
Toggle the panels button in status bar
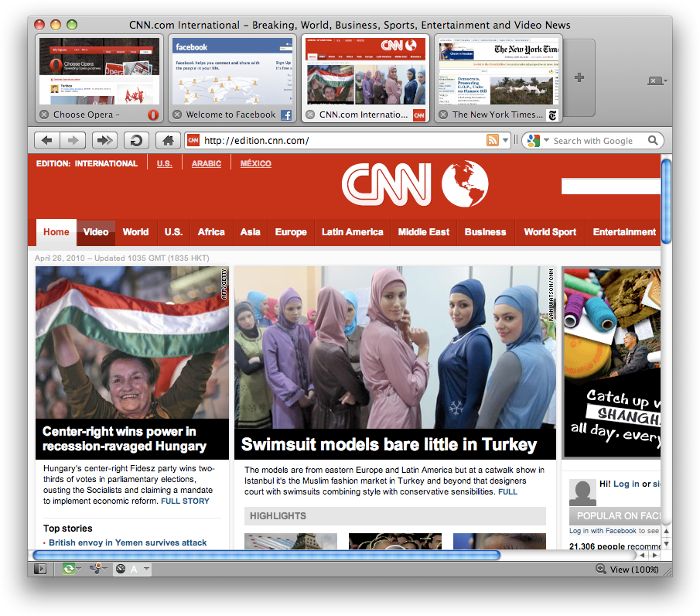pos(40,569)
